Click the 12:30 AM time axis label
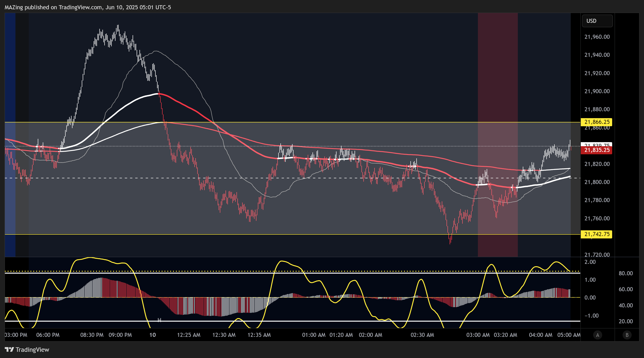The width and height of the screenshot is (644, 358). (224, 335)
